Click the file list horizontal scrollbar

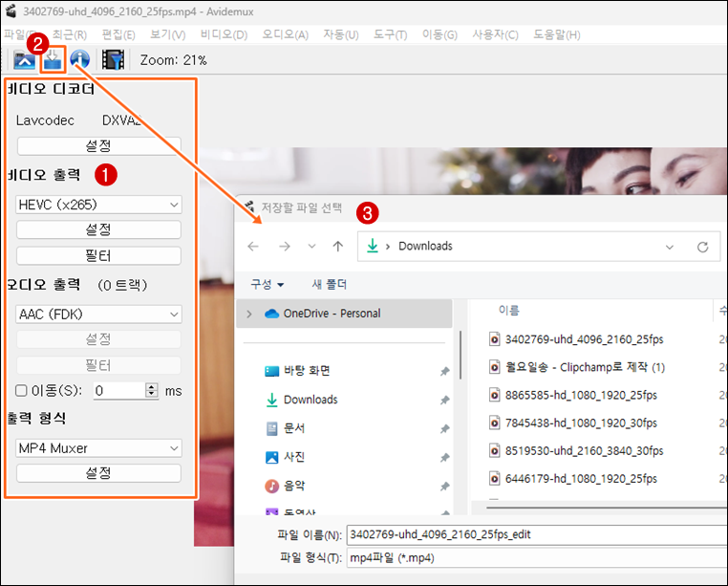606,508
